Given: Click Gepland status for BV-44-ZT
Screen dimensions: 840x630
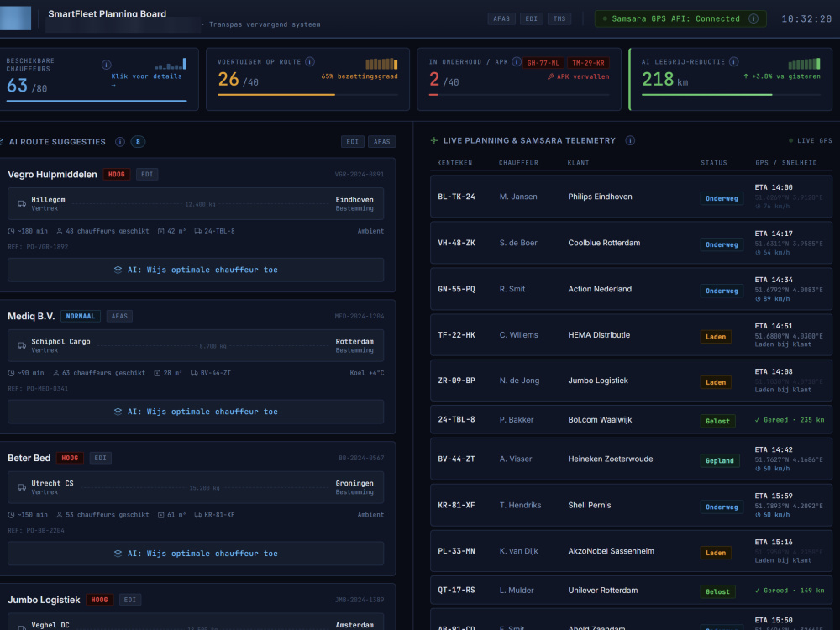Looking at the screenshot, I should click(720, 460).
